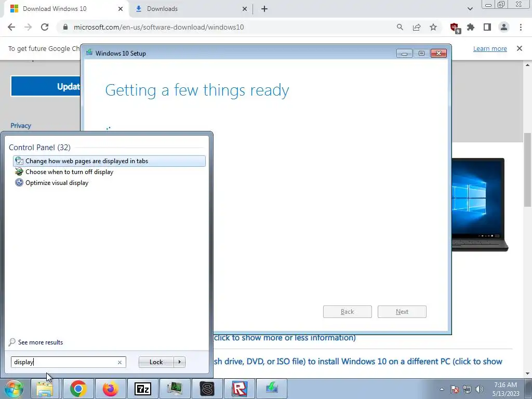The image size is (532, 399).
Task: Follow the Learn more link
Action: point(490,48)
